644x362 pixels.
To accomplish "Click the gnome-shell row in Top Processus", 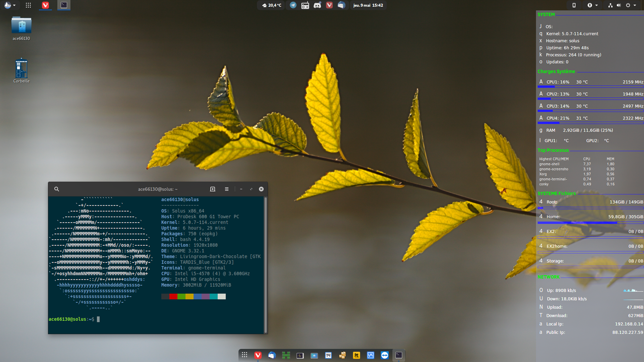I will pos(577,164).
